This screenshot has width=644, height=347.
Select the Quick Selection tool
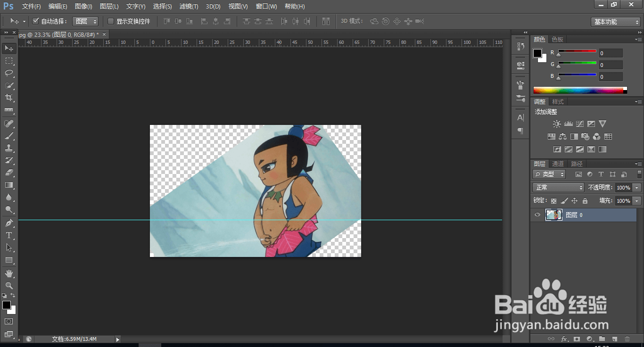(9, 85)
